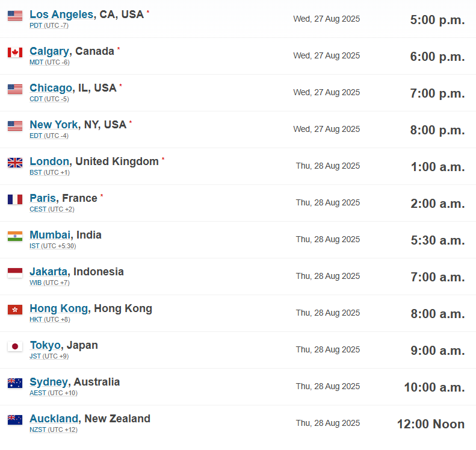This screenshot has width=476, height=450.
Task: Follow the PDT (UTC -7) time zone link
Action: click(x=49, y=26)
